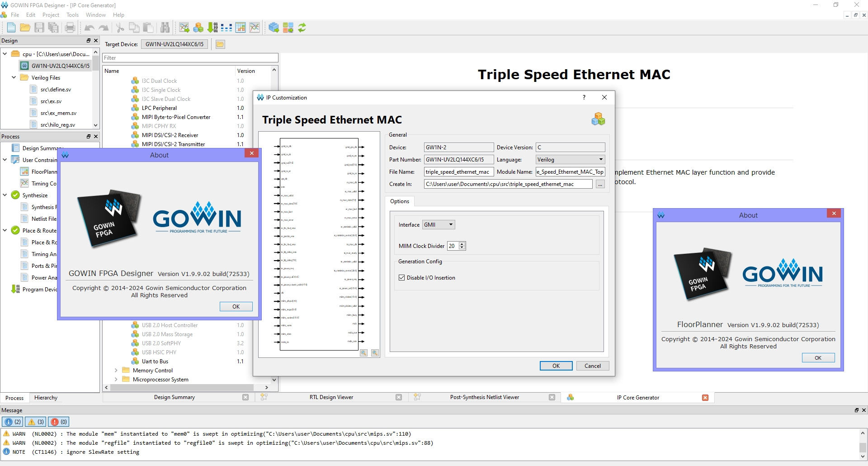Toggle warning messages filter showing (3)
The image size is (868, 466).
tap(36, 422)
